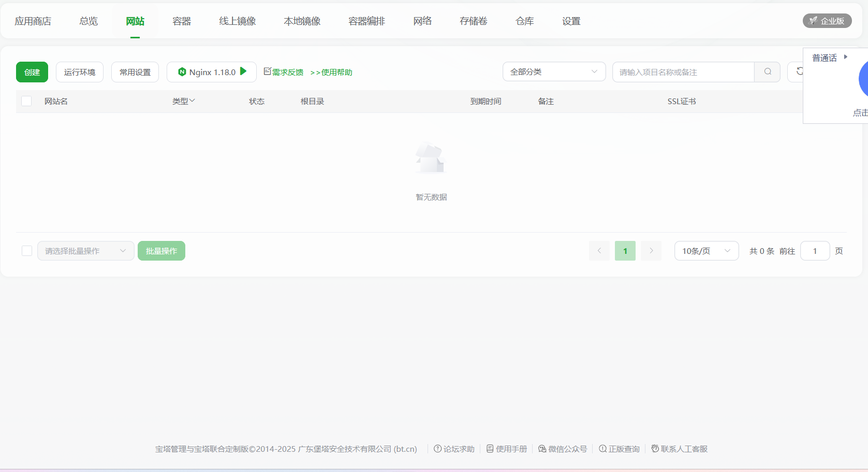This screenshot has width=868, height=472.
Task: Focus the project name search field
Action: tap(683, 72)
